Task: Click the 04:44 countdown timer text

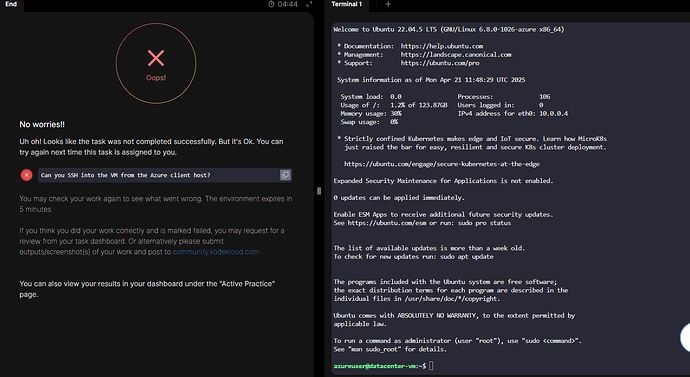Action: coord(288,4)
